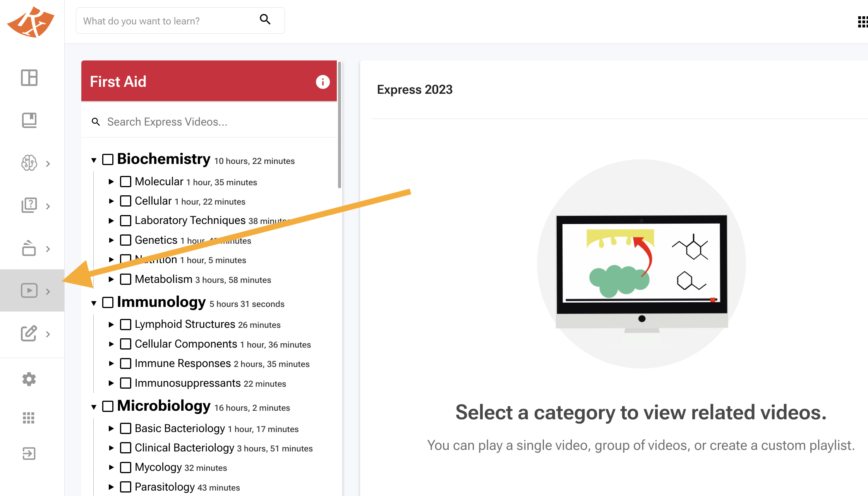This screenshot has width=868, height=496.
Task: Expand the Cellular Components arrow
Action: (x=111, y=344)
